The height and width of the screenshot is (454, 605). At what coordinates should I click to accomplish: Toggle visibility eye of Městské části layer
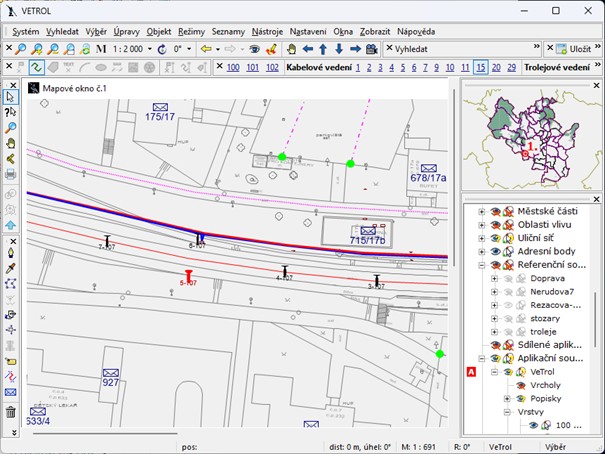pos(494,211)
